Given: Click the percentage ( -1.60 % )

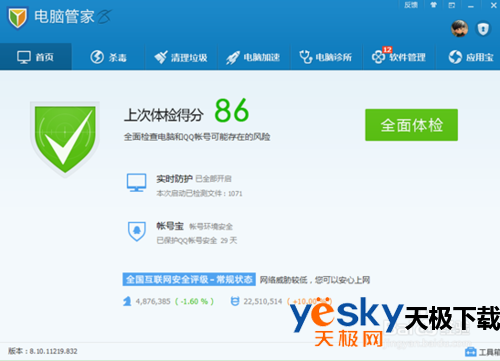Looking at the screenshot, I should point(194,301).
